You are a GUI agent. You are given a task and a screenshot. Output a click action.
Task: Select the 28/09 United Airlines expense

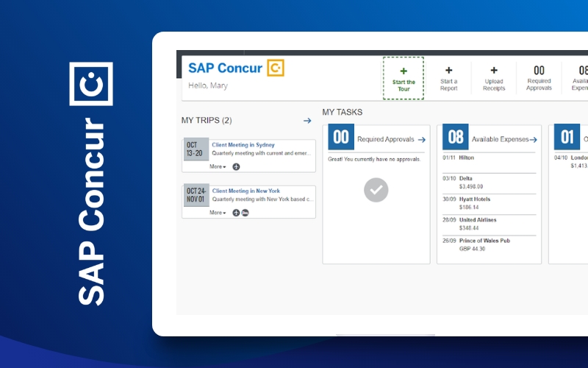point(489,224)
